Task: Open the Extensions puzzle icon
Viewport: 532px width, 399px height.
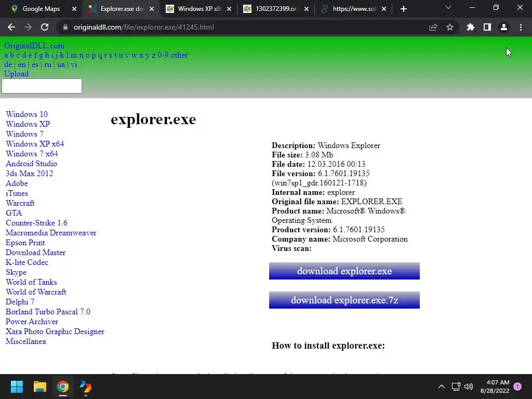Action: point(471,27)
